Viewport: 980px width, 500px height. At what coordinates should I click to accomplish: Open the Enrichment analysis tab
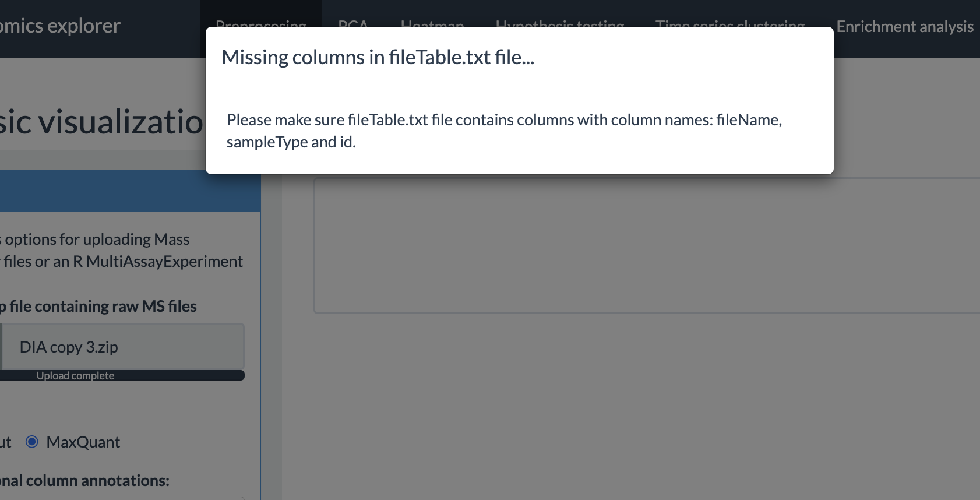[x=904, y=26]
